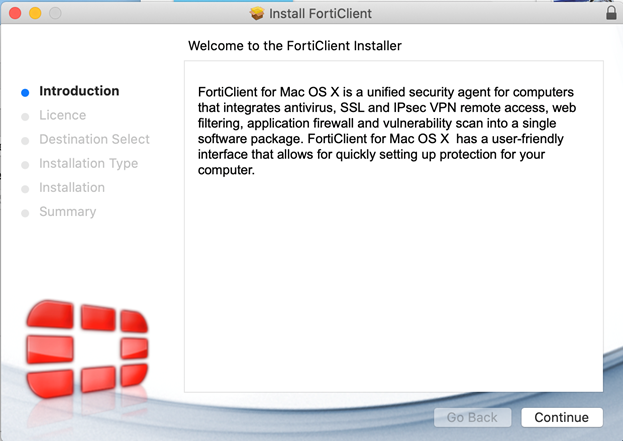Click the lock icon in title bar
The height and width of the screenshot is (441, 623).
[x=611, y=13]
